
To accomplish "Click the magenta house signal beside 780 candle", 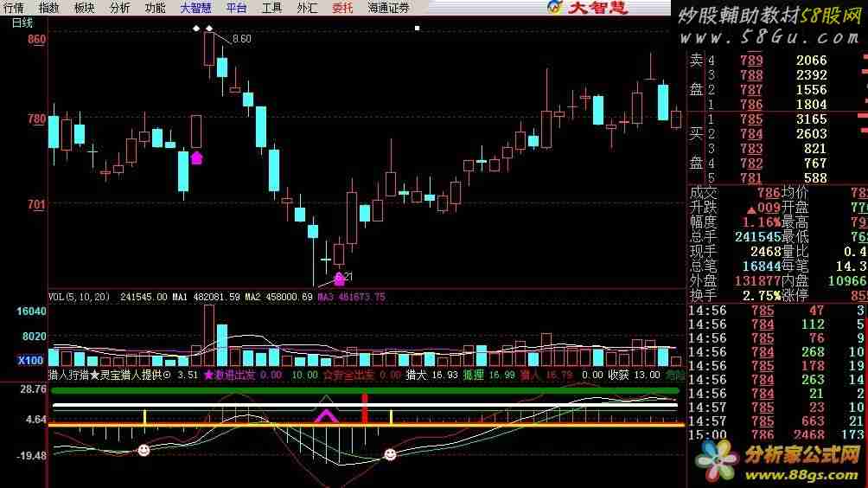I will click(196, 157).
